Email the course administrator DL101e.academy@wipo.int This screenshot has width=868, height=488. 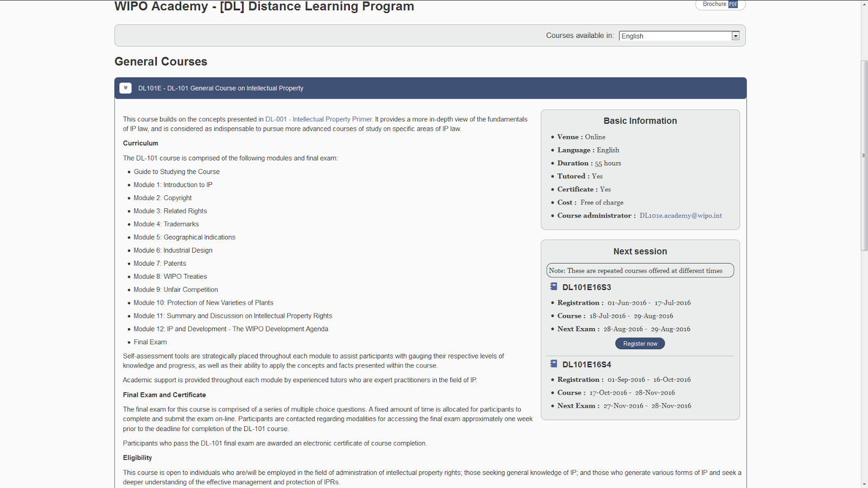pos(680,215)
